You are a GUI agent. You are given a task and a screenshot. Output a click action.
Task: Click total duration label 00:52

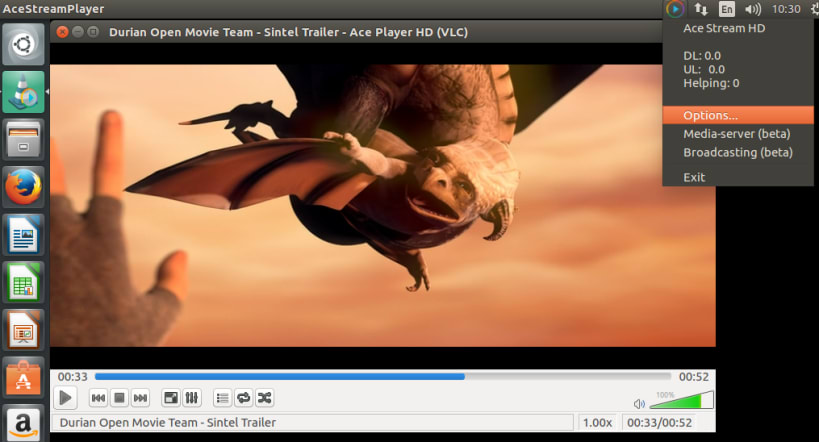[694, 377]
